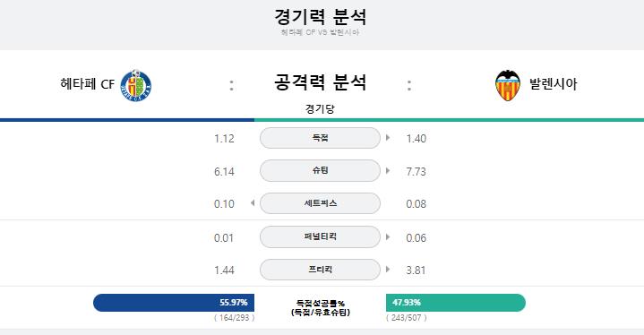Click the arrow beside the 득점 pill

pyautogui.click(x=388, y=138)
